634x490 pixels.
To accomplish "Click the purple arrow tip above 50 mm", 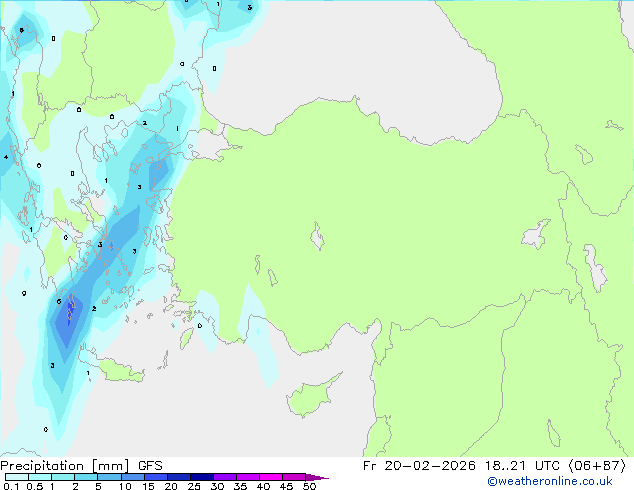I will [x=317, y=477].
